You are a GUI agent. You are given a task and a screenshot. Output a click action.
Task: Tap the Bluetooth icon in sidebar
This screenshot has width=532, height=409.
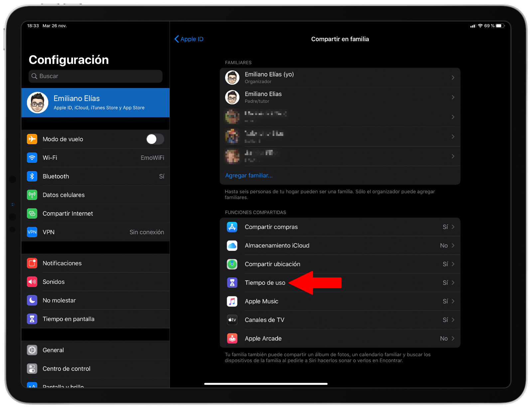[x=32, y=176]
